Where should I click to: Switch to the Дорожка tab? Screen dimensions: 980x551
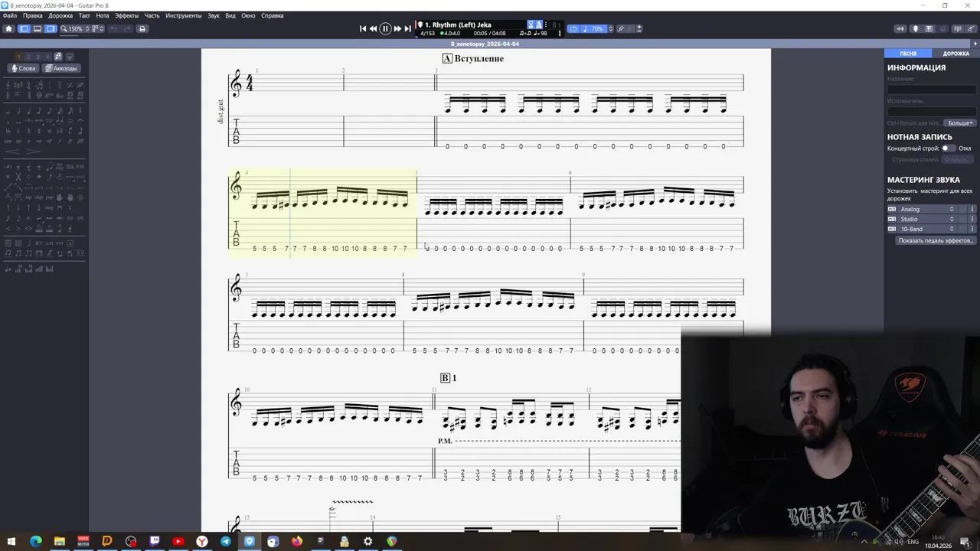(x=955, y=54)
